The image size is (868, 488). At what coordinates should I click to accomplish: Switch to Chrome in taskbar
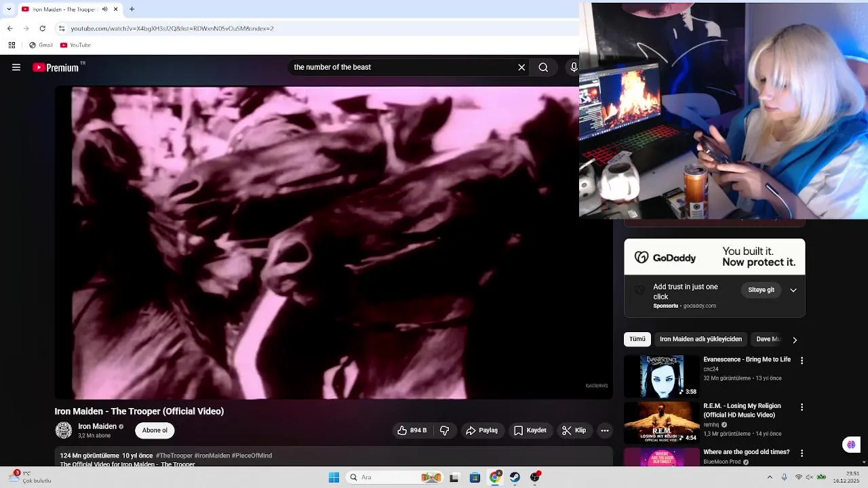[495, 478]
